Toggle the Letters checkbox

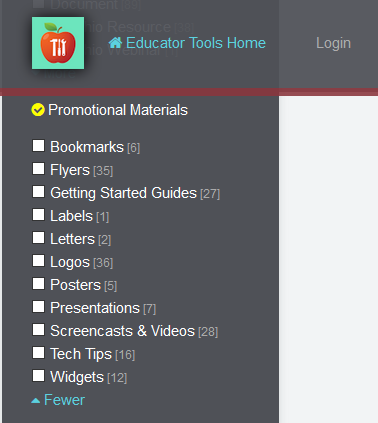[x=38, y=238]
